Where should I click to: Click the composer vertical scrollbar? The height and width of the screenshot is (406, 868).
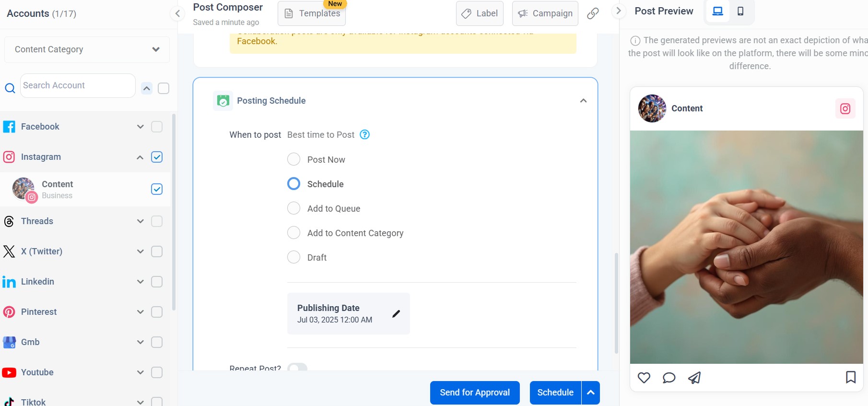coord(616,303)
